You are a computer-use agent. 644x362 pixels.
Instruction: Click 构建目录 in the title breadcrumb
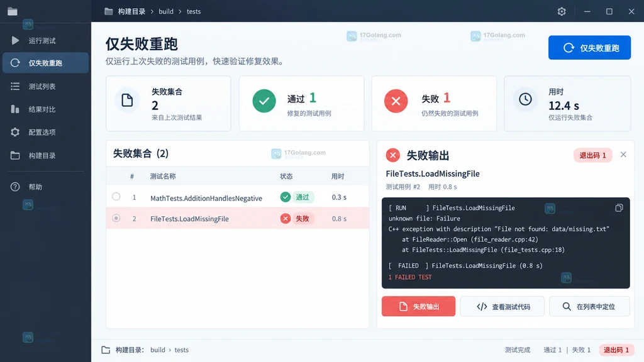(131, 11)
